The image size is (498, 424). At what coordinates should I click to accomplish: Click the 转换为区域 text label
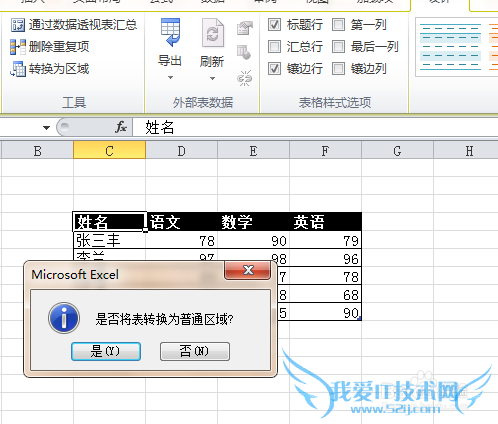pos(59,69)
